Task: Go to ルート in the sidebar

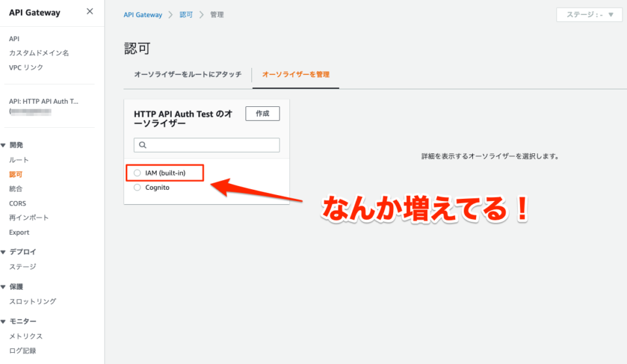Action: click(x=19, y=160)
